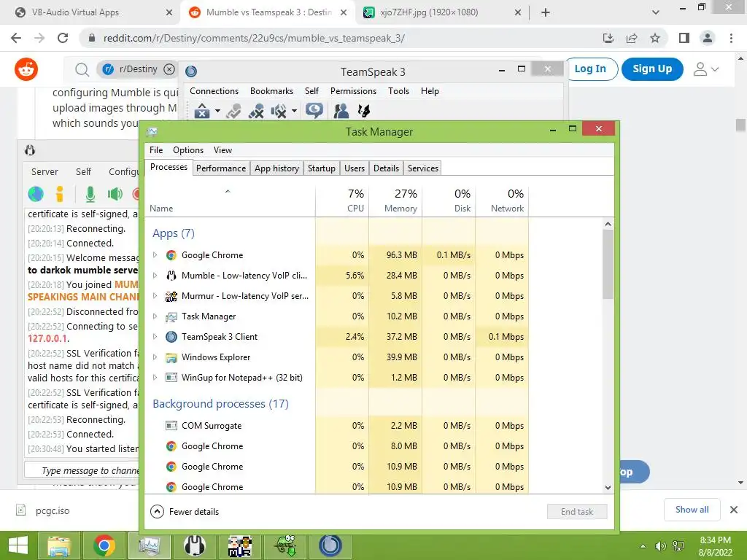Toggle Mumble speaker deafen icon
This screenshot has height=560, width=747.
pos(115,194)
